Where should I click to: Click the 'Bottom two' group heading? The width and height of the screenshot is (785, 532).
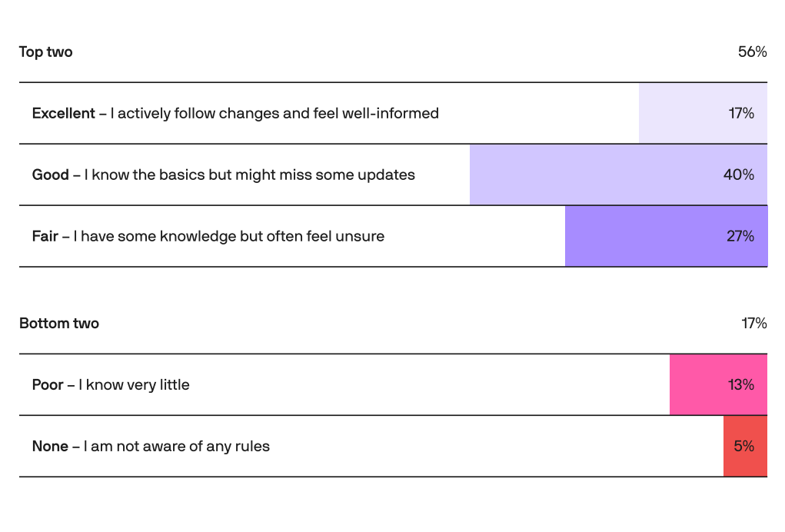[x=59, y=324]
